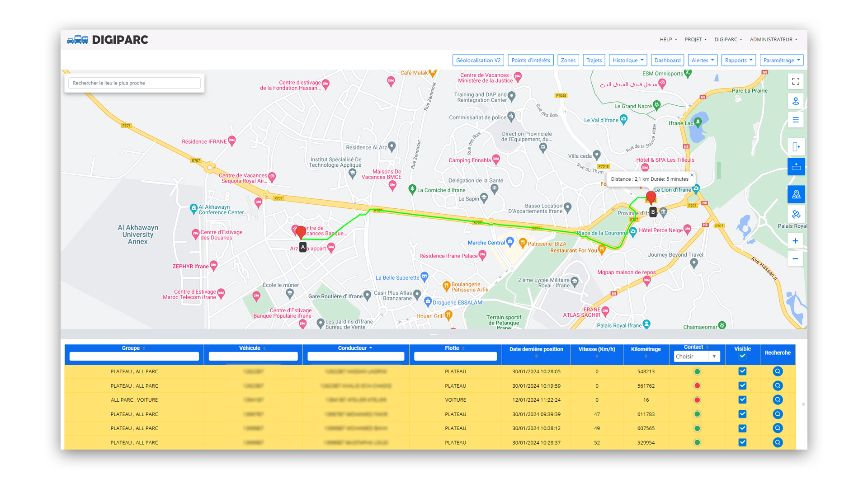
Task: Select route start marker A
Action: tap(301, 233)
